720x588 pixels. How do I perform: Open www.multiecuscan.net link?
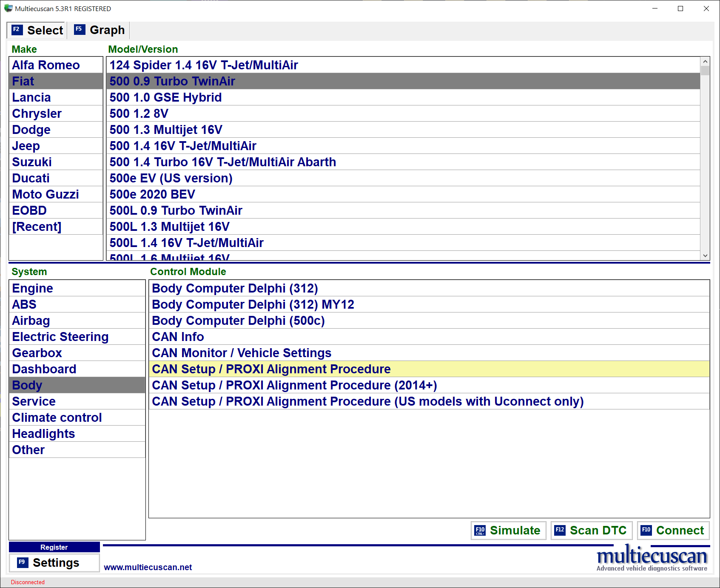tap(148, 567)
